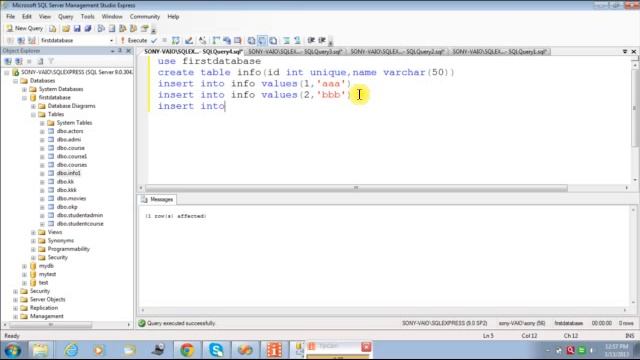
Task: Collapse the firstdatabase node
Action: point(24,98)
